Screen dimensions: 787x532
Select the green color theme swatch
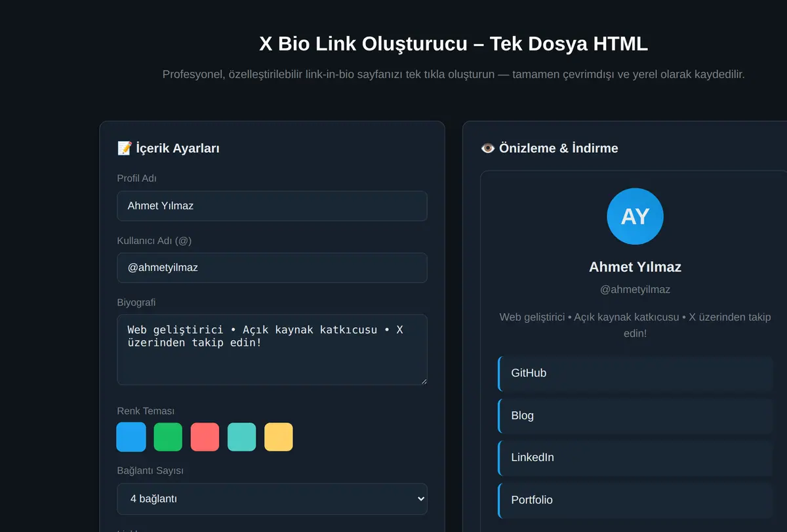[x=168, y=437]
